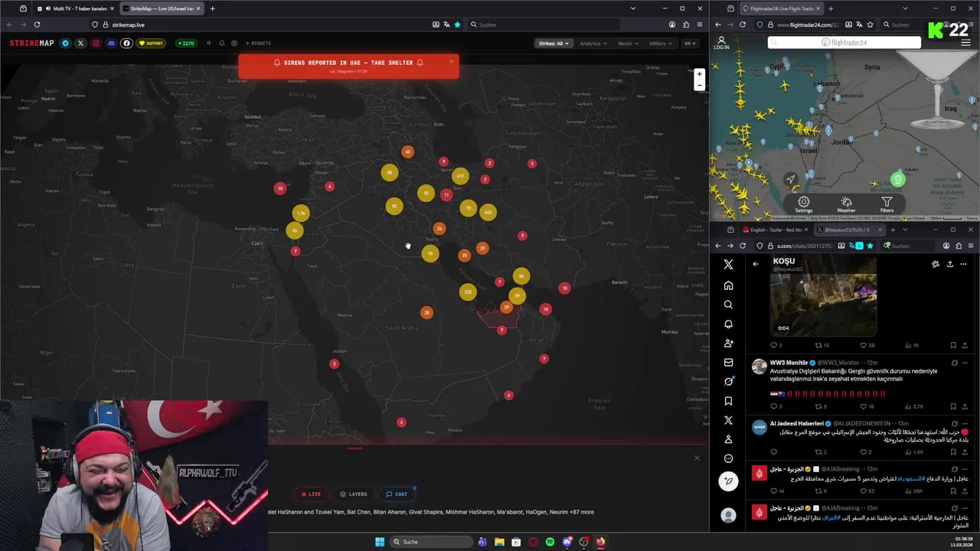Toggle the StrikeMap sound mute icon
Viewport: 980px width, 551px height.
(209, 44)
